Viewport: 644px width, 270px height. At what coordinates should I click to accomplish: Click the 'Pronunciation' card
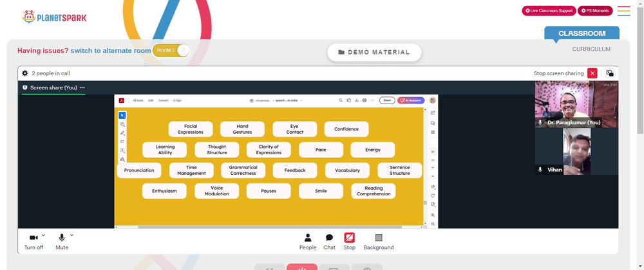(x=139, y=170)
